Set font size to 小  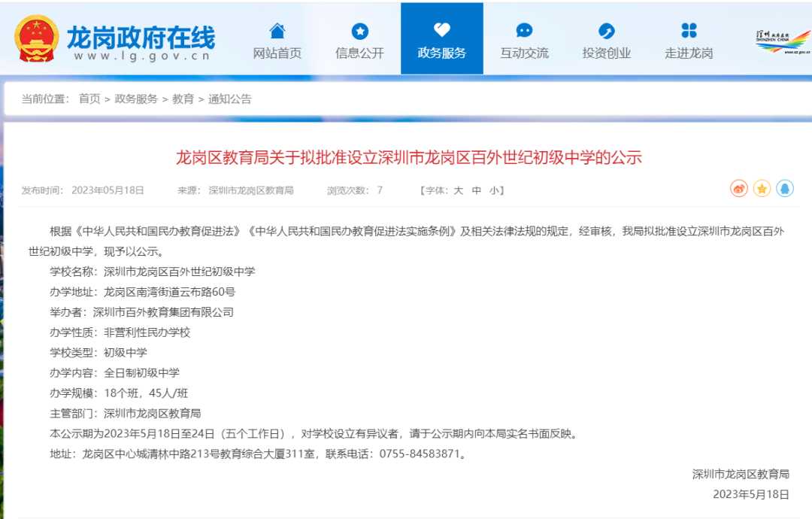click(494, 190)
